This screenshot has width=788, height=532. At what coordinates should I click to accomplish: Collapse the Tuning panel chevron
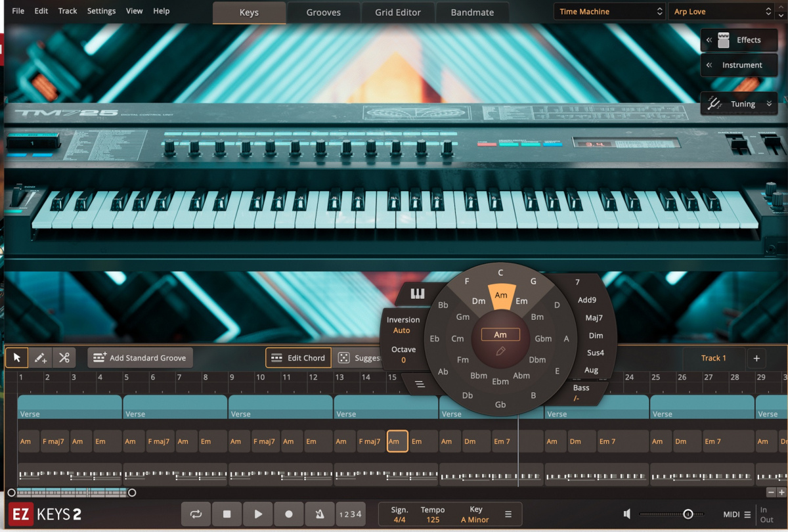(x=768, y=103)
